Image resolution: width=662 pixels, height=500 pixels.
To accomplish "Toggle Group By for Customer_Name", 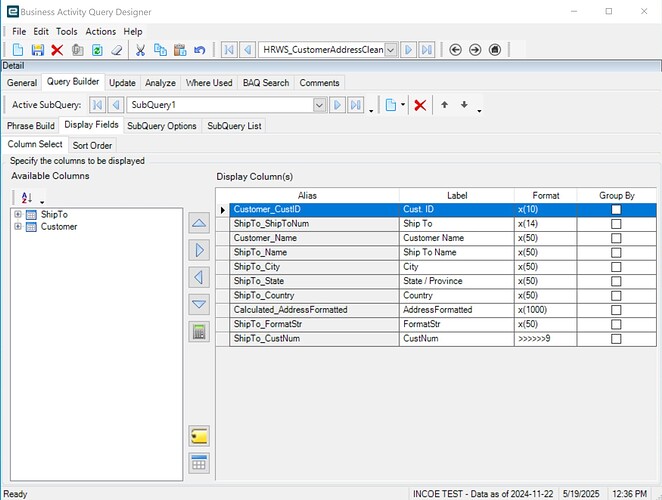I will (x=616, y=238).
